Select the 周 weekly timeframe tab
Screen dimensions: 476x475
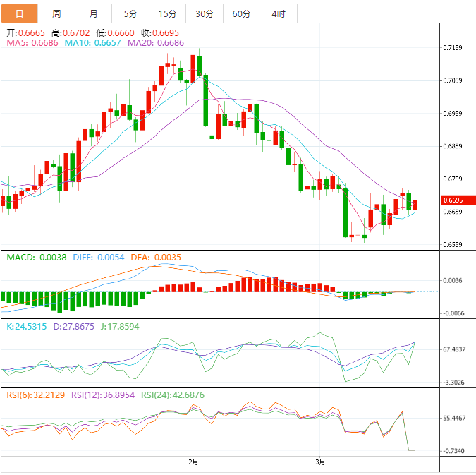[56, 13]
